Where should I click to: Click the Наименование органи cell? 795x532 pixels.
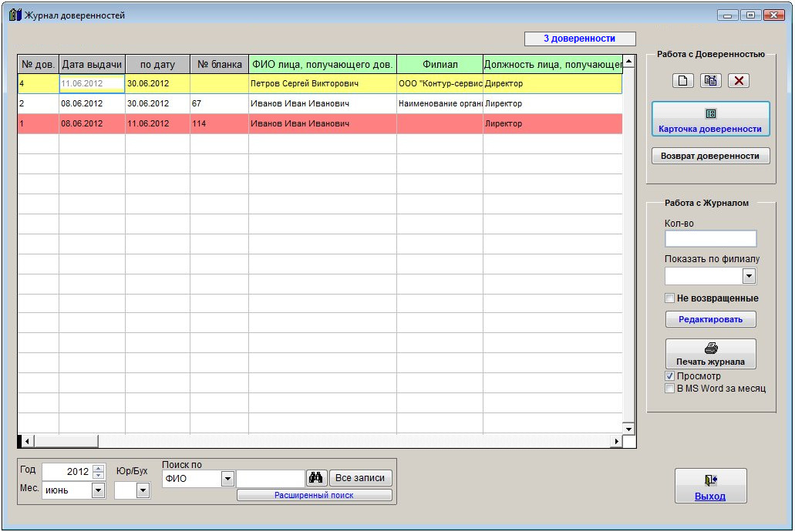click(x=440, y=103)
